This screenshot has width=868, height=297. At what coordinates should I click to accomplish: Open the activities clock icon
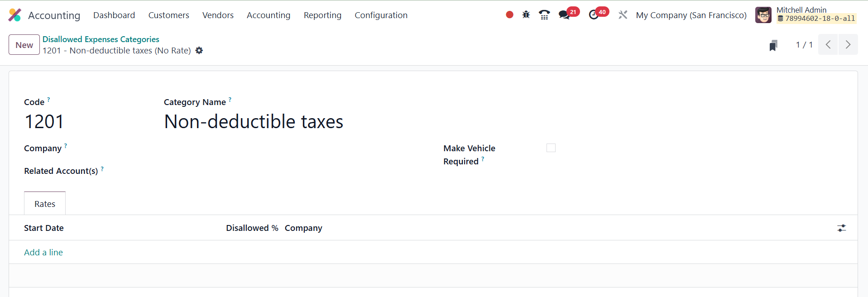coord(594,15)
